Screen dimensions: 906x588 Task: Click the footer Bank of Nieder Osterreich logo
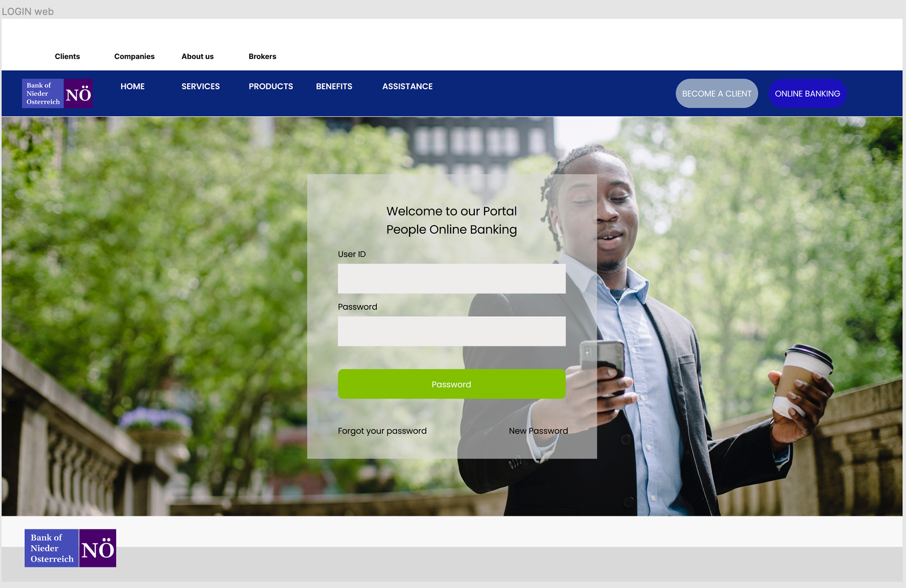pyautogui.click(x=70, y=548)
